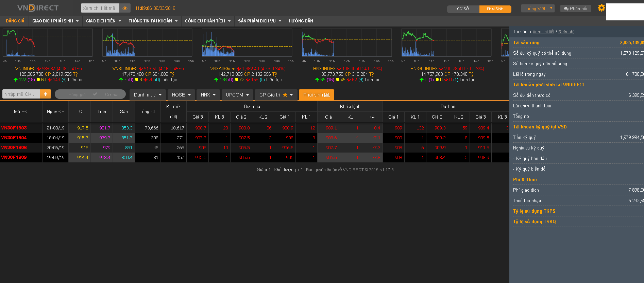
Task: Click green up arrow under VNXAllShare
Action: pyautogui.click(x=216, y=79)
